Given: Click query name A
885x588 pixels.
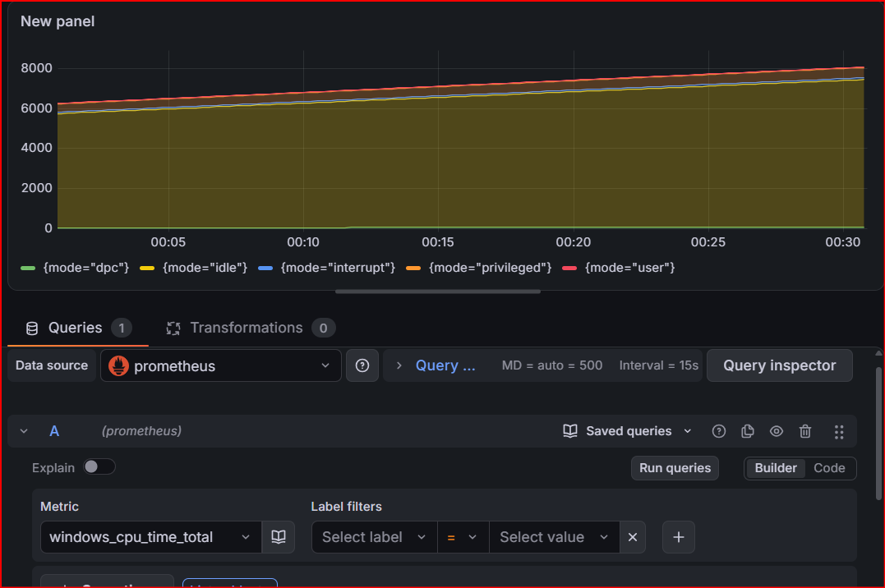Looking at the screenshot, I should (x=54, y=432).
